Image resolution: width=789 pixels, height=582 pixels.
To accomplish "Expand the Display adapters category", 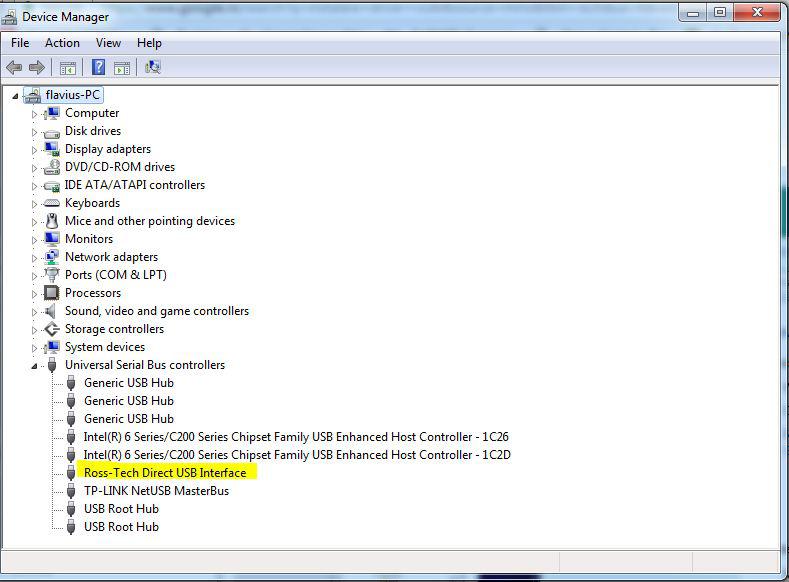I will click(34, 150).
